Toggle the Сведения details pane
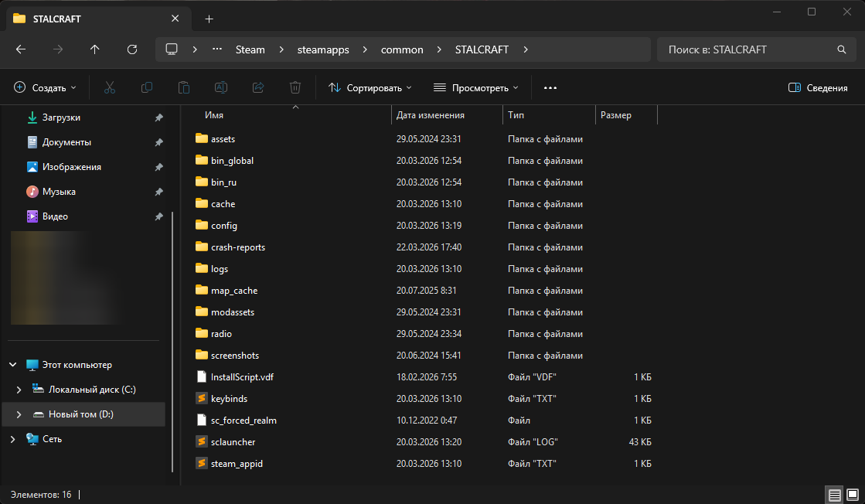Screen dimensions: 865x504 click(818, 88)
